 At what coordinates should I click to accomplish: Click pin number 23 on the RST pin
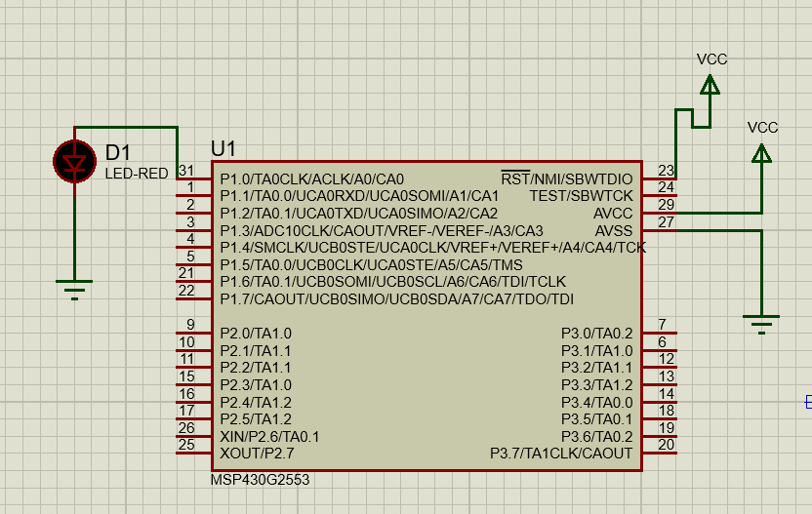pos(666,171)
